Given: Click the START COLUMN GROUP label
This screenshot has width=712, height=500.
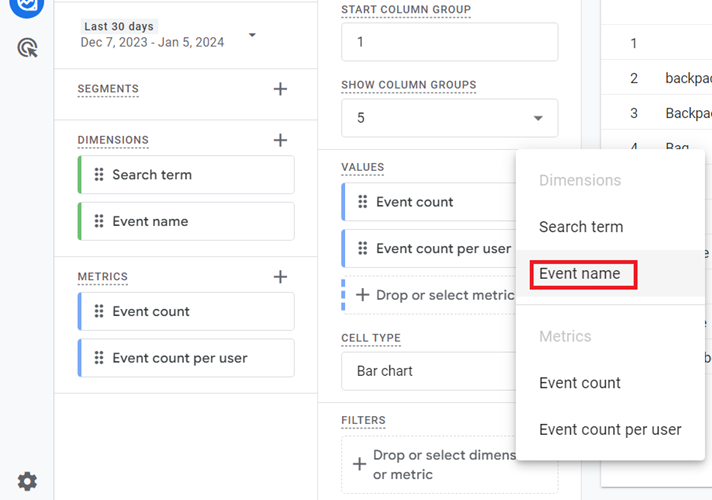Looking at the screenshot, I should tap(406, 10).
